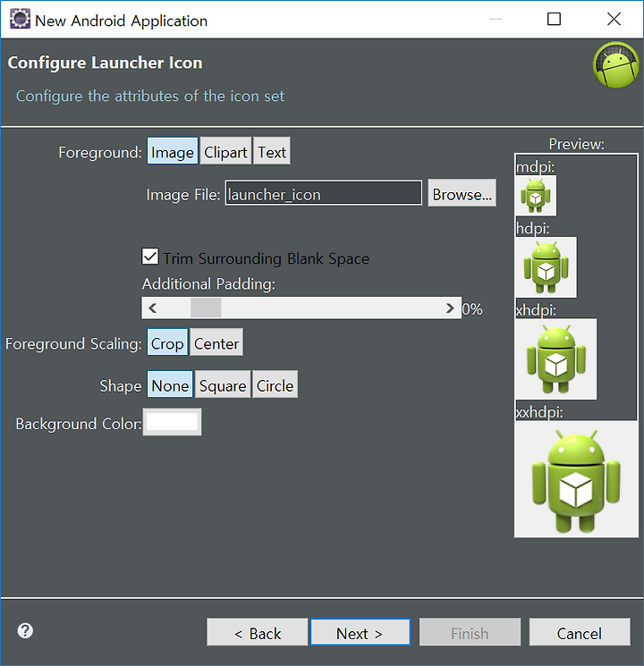Select Image as foreground type
Viewport: 644px width, 666px height.
point(172,152)
